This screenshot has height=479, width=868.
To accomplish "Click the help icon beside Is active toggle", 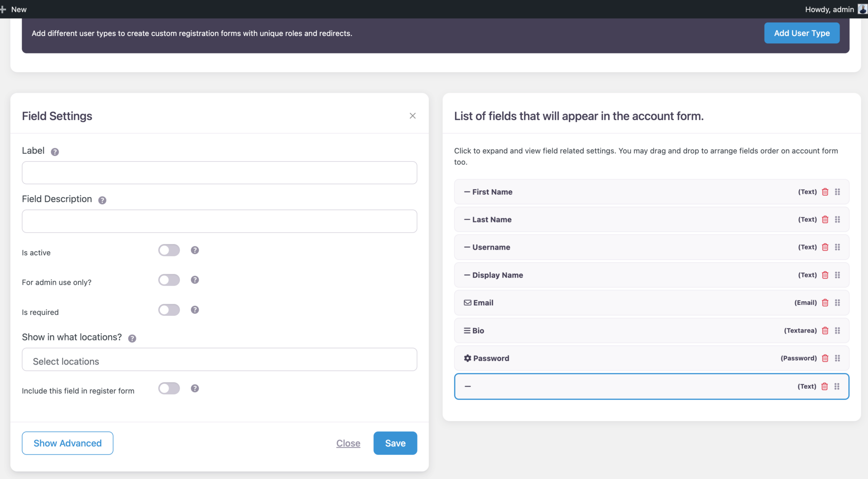I will coord(195,250).
